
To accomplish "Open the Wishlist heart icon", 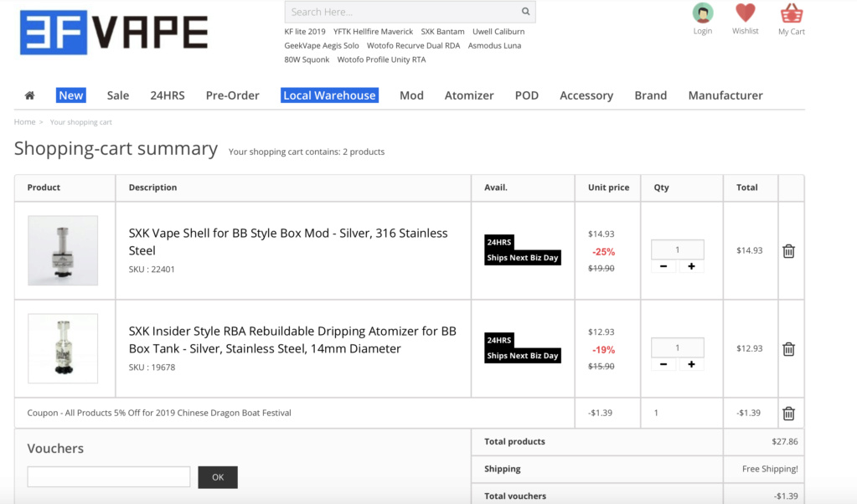I will (x=745, y=13).
